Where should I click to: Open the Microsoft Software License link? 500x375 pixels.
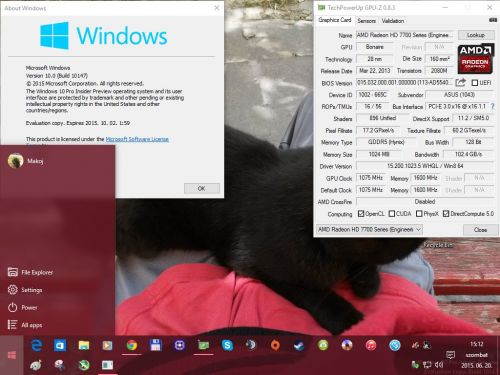pos(137,139)
